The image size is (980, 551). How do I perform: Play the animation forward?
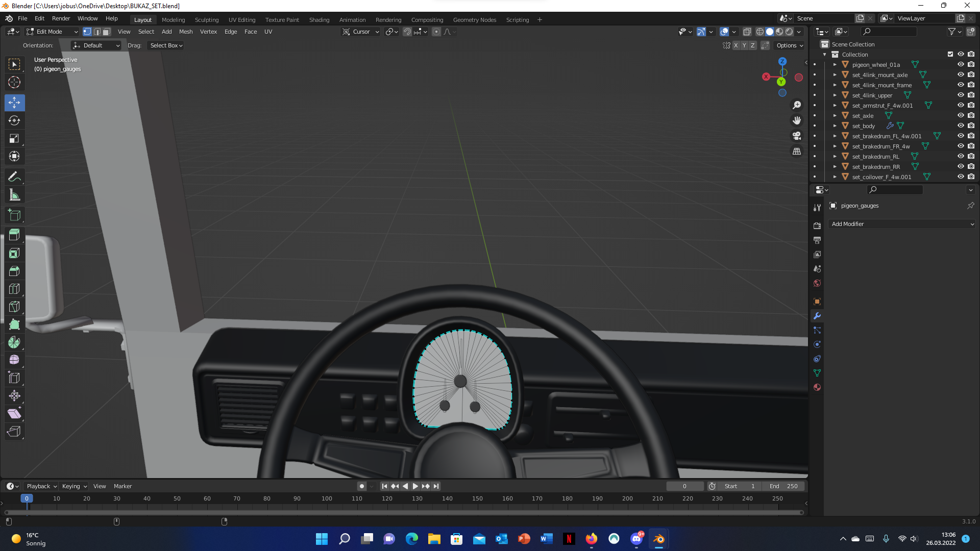pos(415,486)
